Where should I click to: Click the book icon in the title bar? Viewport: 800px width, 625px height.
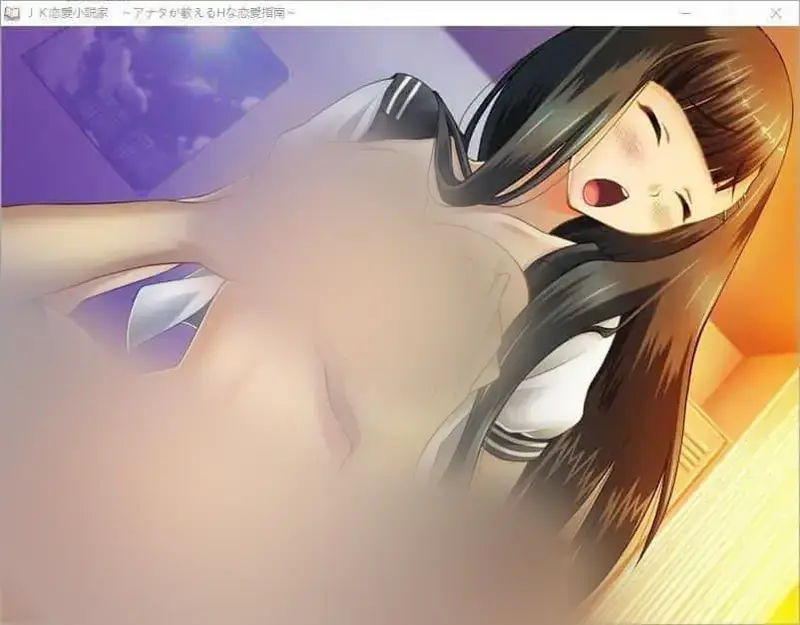(11, 13)
